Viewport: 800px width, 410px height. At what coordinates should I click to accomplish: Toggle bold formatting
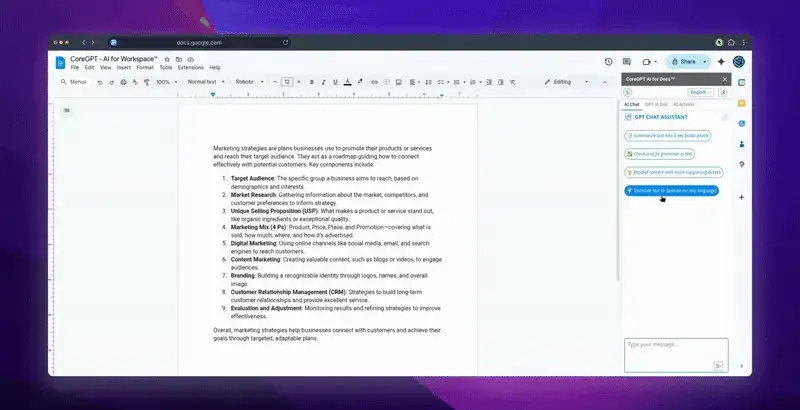311,82
